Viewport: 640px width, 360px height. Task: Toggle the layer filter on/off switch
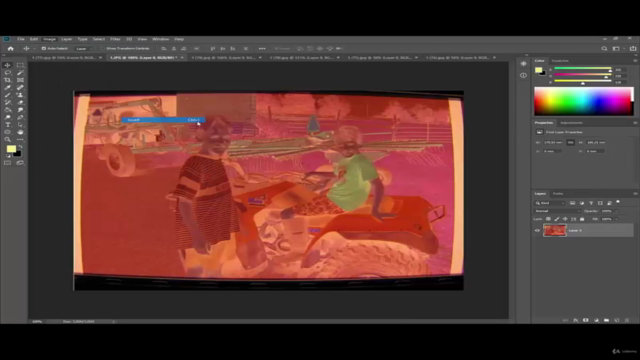coord(618,202)
